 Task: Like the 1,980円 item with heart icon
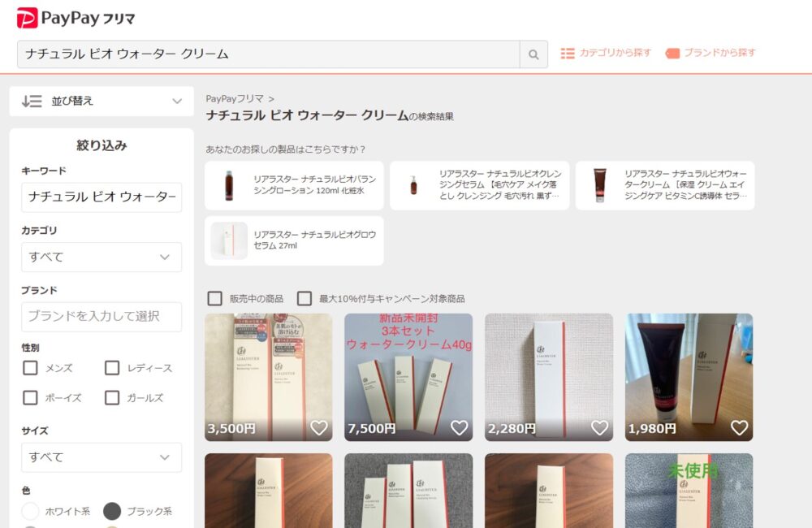coord(740,428)
